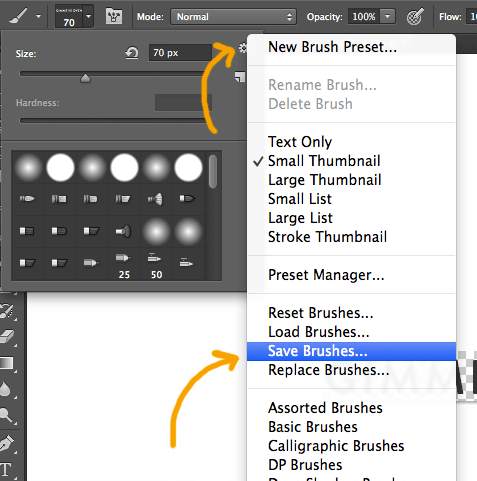Select the last hard round brush in top row
Image resolution: width=477 pixels, height=481 pixels.
pos(188,167)
